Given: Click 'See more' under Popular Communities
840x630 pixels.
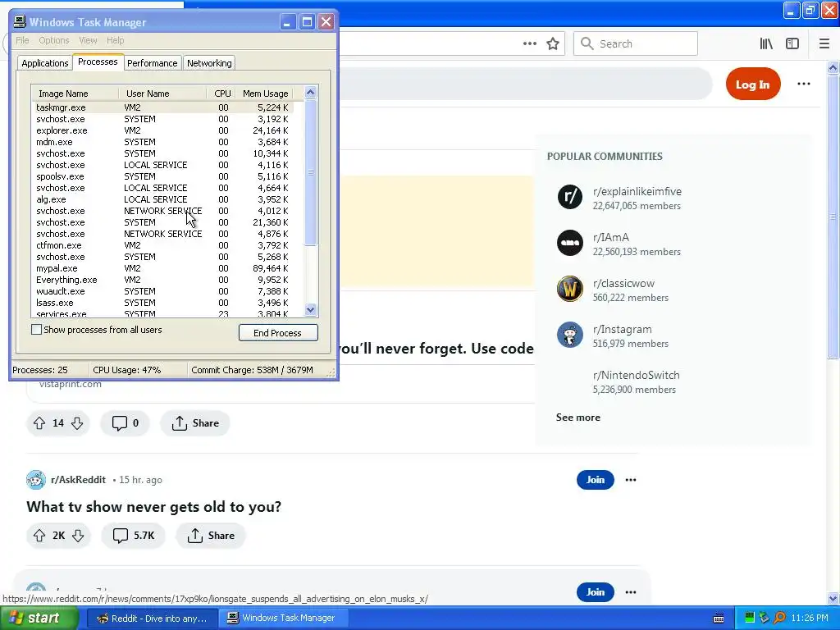Looking at the screenshot, I should point(578,418).
